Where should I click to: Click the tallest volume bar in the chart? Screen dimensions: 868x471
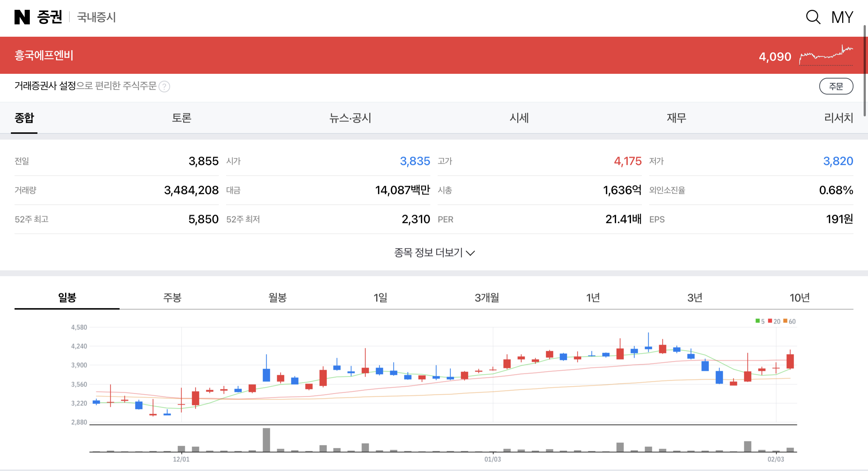[266, 440]
